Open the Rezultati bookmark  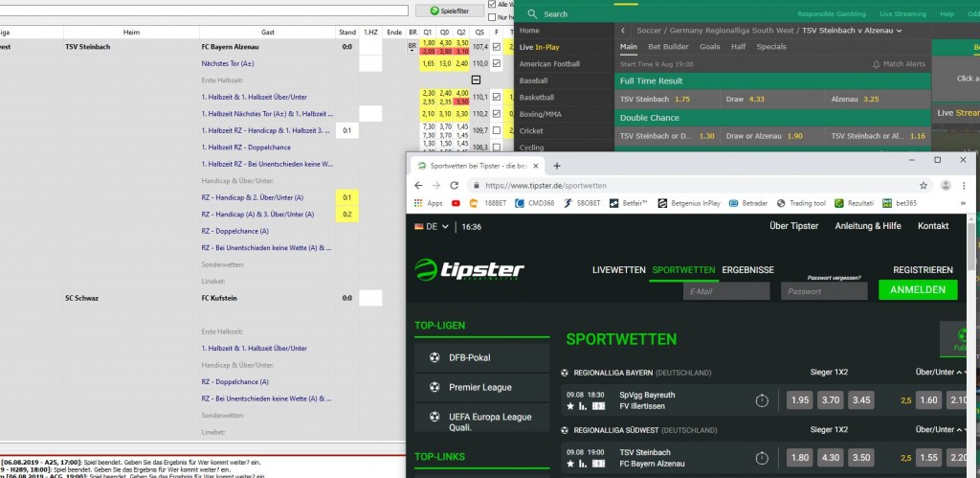[855, 203]
